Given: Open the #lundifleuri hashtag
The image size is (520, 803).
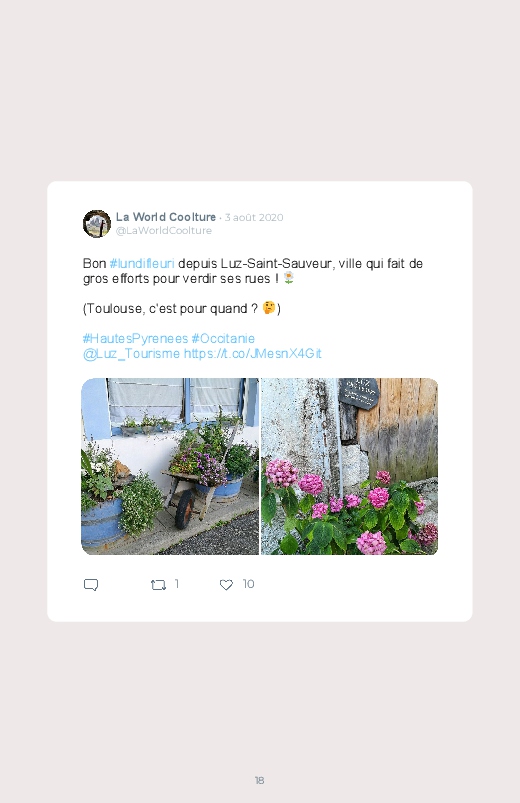Looking at the screenshot, I should coord(142,264).
